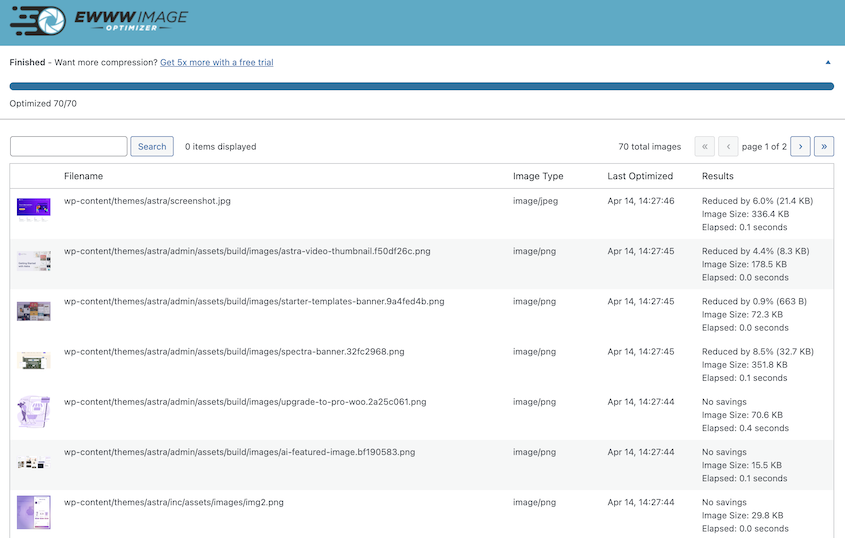
Task: Select the astra-video-thumbnail.f50df26c.png filename
Action: [247, 251]
